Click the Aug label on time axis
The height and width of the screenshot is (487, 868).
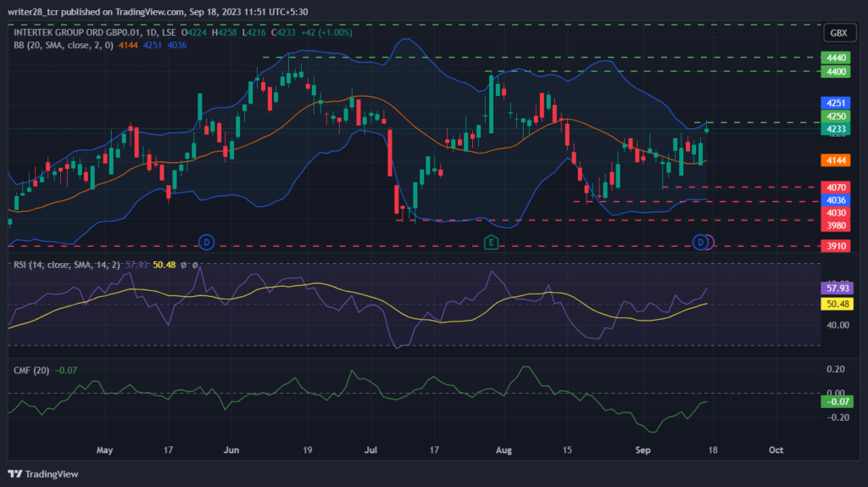(504, 450)
